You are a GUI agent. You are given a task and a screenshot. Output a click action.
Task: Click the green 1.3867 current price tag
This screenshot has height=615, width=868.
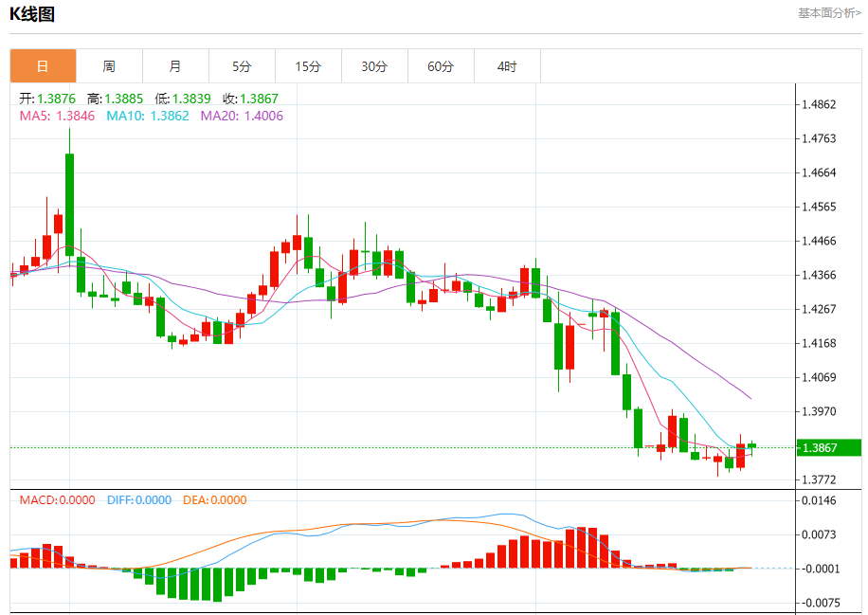coord(829,448)
